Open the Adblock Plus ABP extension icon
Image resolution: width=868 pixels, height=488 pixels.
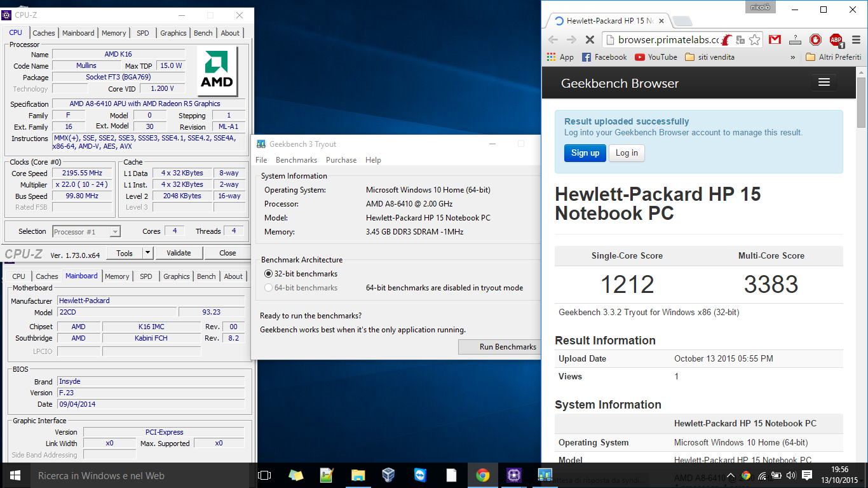pos(836,40)
